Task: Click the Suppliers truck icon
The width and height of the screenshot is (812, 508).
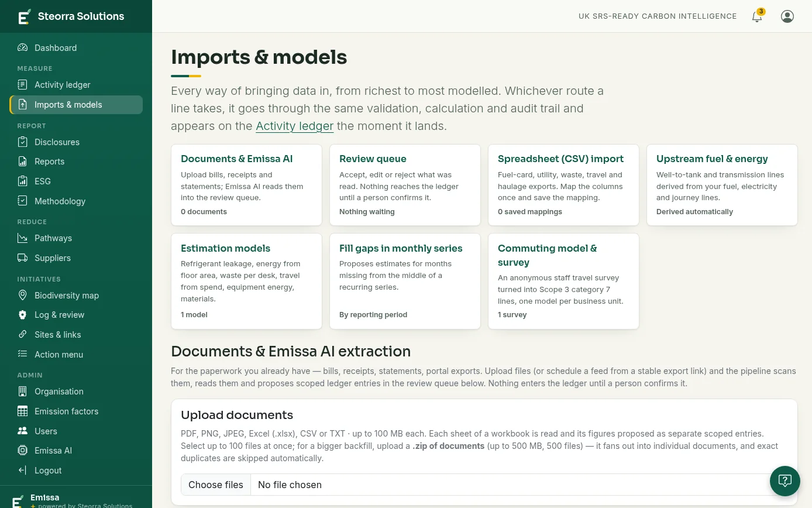Action: point(23,258)
